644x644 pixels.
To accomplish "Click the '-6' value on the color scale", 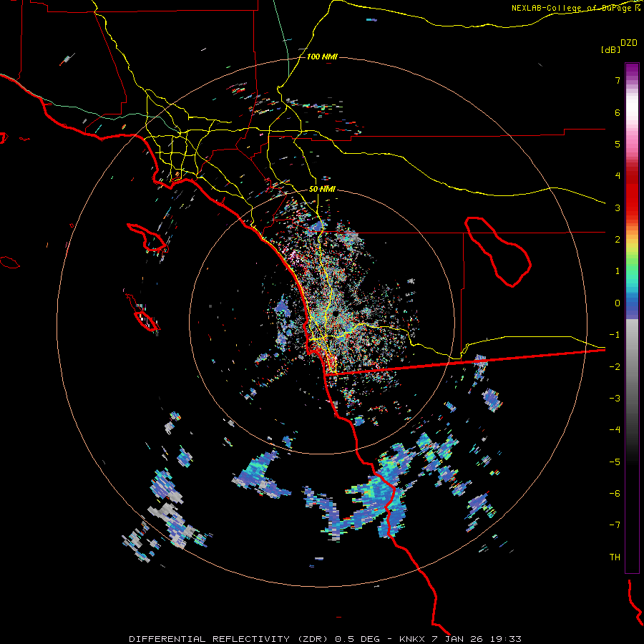I will (x=615, y=494).
